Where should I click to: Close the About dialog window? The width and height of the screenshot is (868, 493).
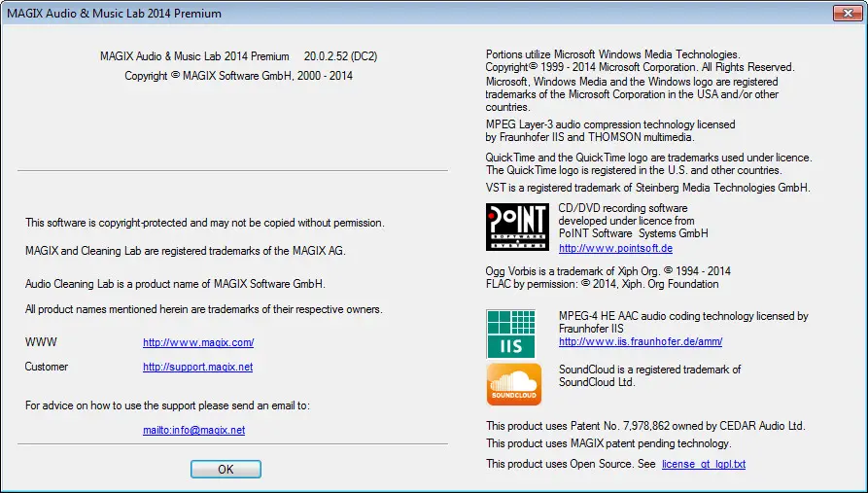point(848,13)
